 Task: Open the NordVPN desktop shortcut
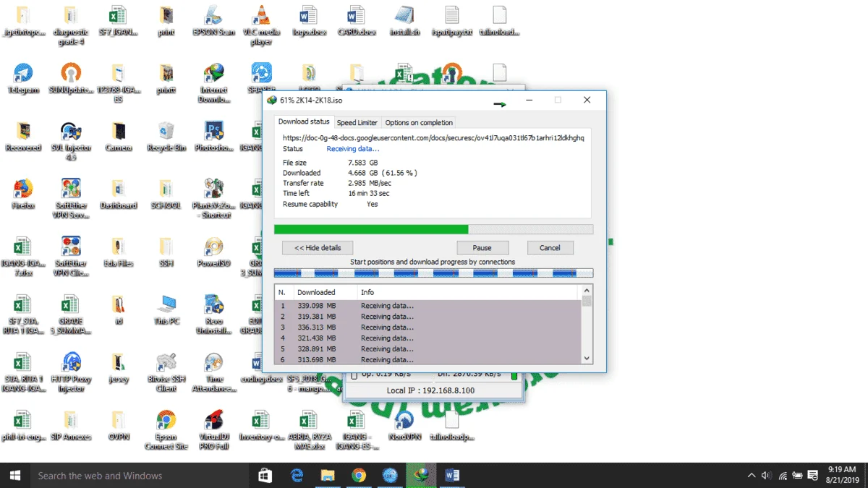click(x=404, y=426)
